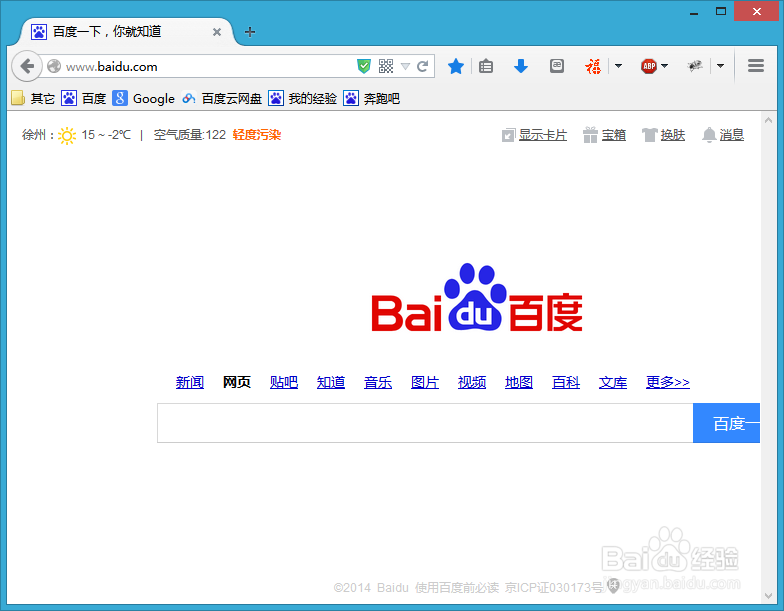Open the 百科 encyclopedia link
784x611 pixels.
point(566,382)
